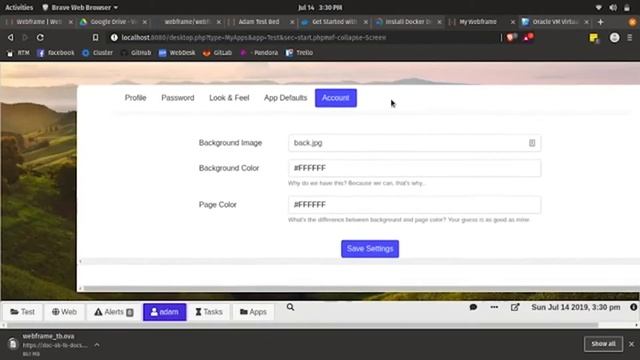Viewport: 640px width, 360px height.
Task: Click the site info icon in address bar
Action: click(x=114, y=38)
